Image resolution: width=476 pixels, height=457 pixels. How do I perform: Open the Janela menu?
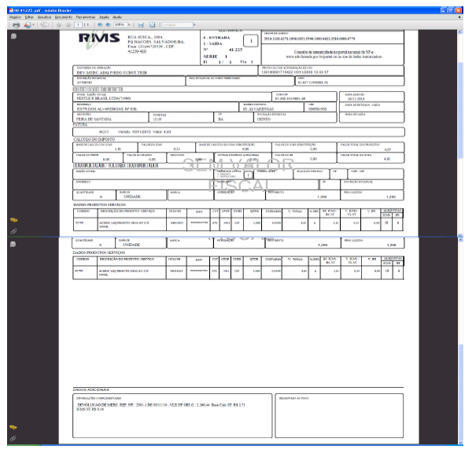coord(104,17)
